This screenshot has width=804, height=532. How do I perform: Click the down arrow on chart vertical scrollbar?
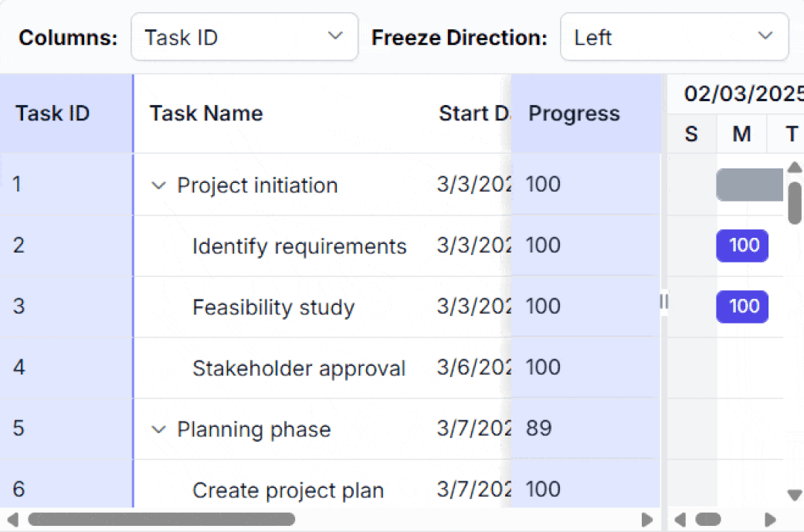coord(795,495)
